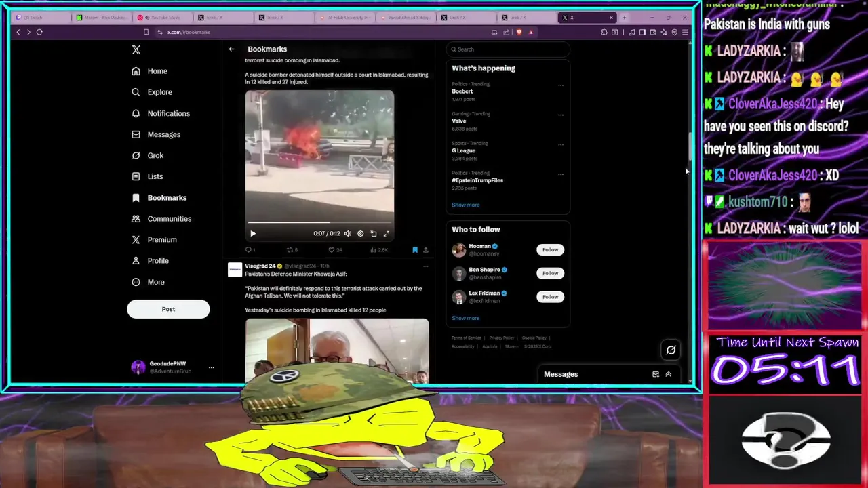Seek on the video progress bar
Viewport: 868px width, 488px height.
(x=319, y=222)
